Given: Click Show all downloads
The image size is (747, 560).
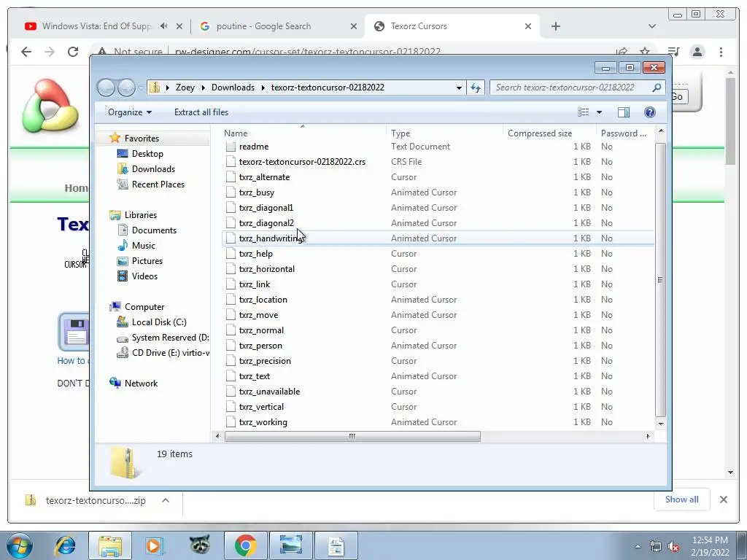Looking at the screenshot, I should coord(682,499).
